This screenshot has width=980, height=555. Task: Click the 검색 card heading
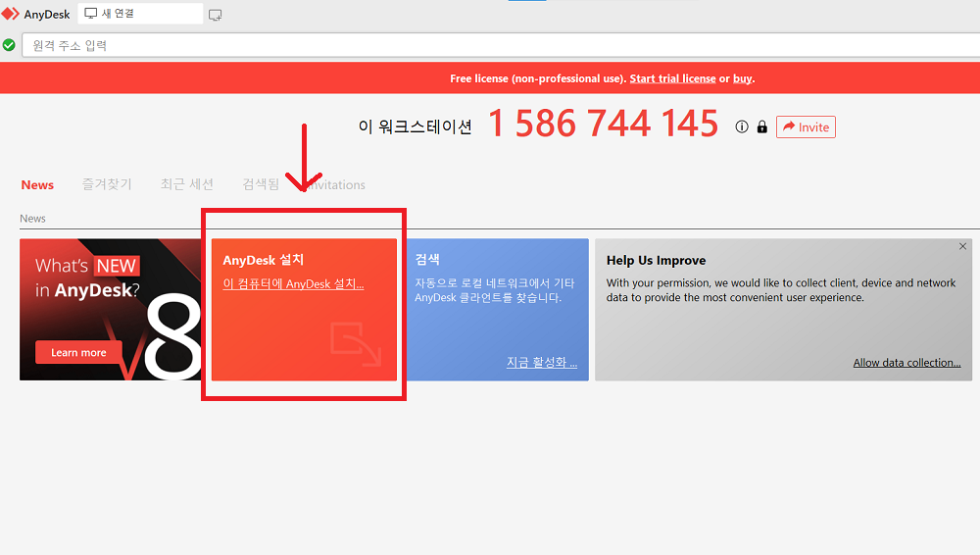427,259
